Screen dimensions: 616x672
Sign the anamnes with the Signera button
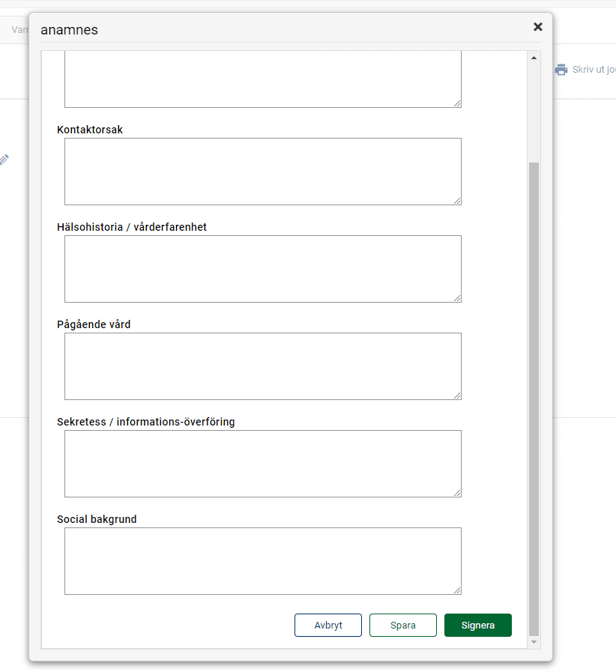[x=478, y=626]
